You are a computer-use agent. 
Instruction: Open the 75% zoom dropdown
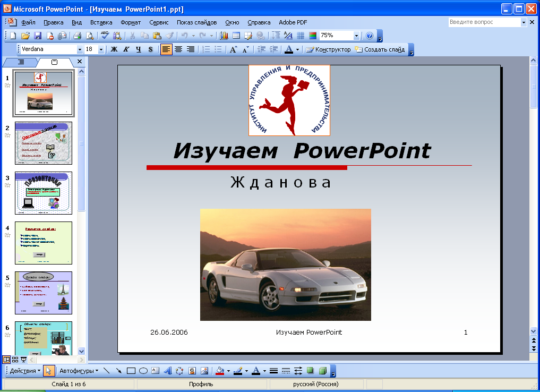pyautogui.click(x=356, y=36)
